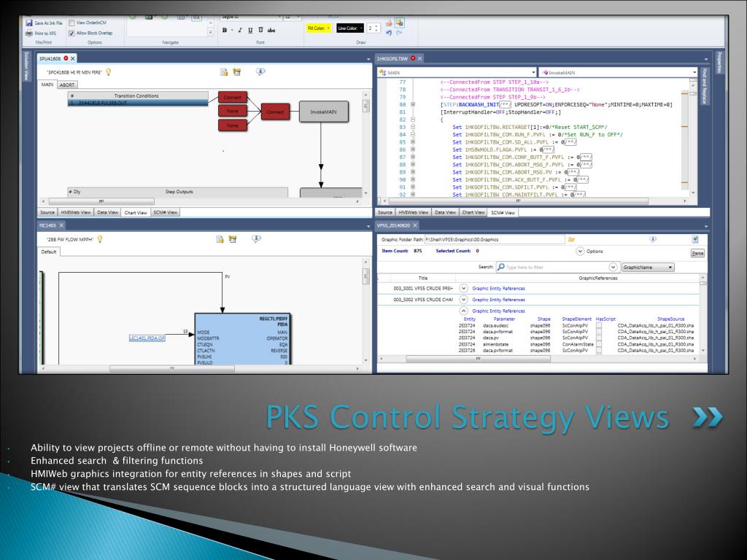Toggle the Allow Block Overlap checkbox
The height and width of the screenshot is (560, 747).
(71, 34)
